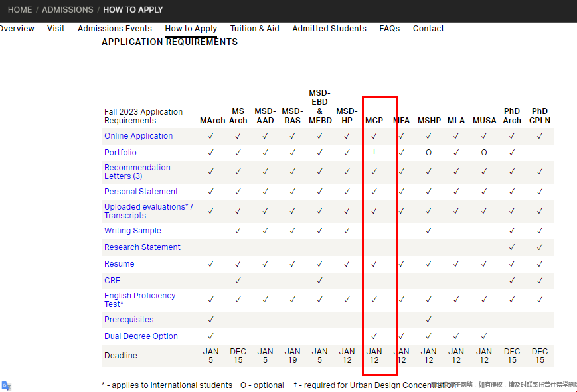
Task: Open ADMISSIONS breadcrumb link
Action: pyautogui.click(x=67, y=9)
